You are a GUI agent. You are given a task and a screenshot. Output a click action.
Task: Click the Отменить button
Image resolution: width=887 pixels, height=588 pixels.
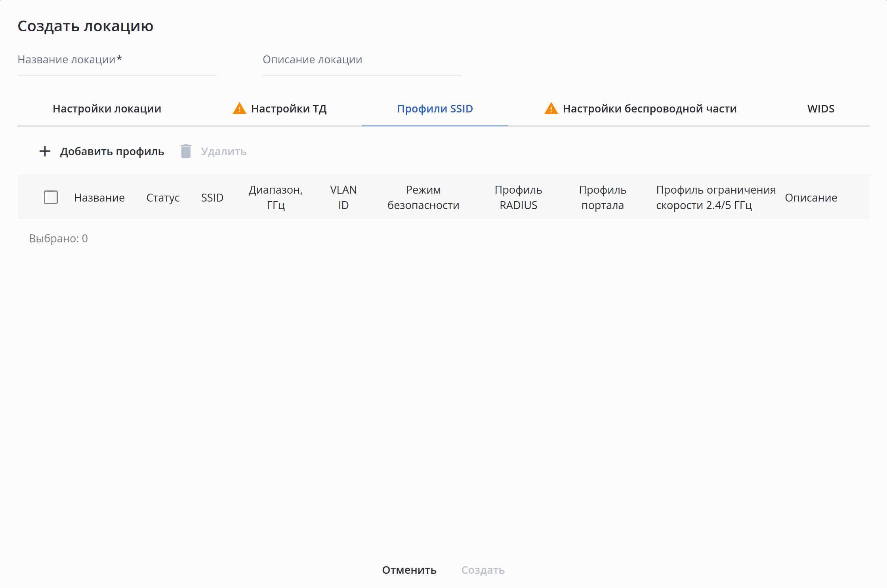[x=409, y=570]
